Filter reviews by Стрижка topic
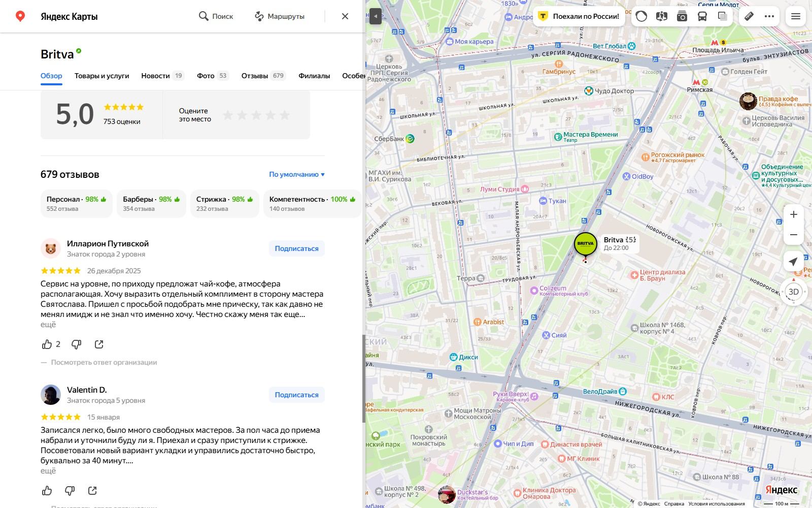 [x=224, y=204]
